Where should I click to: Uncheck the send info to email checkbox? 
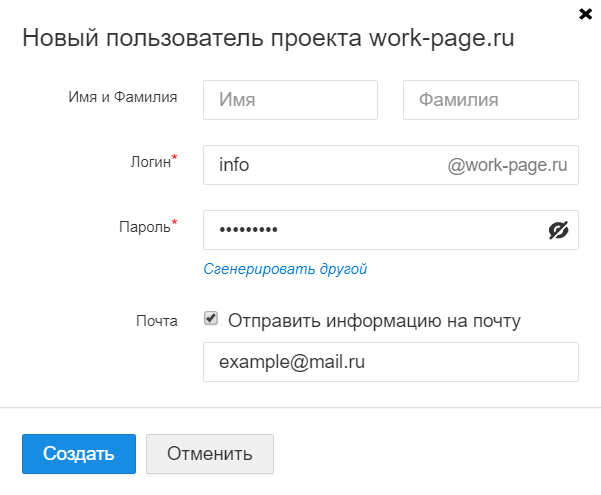tap(211, 319)
